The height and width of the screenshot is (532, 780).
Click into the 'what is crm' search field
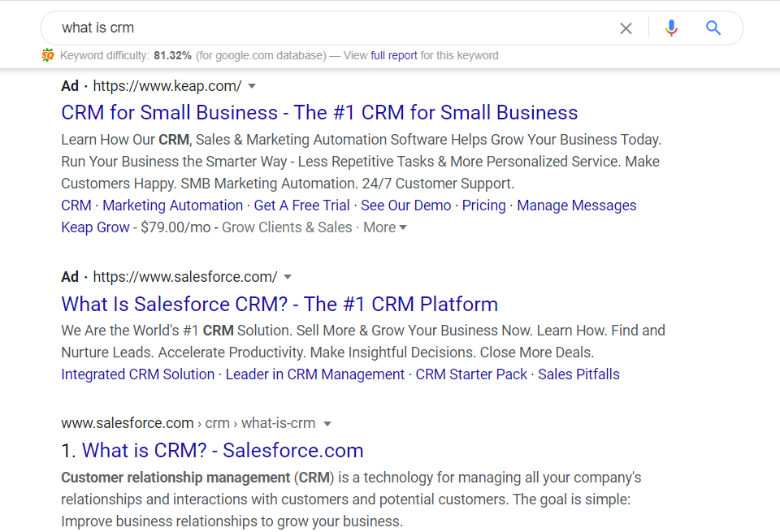(325, 28)
